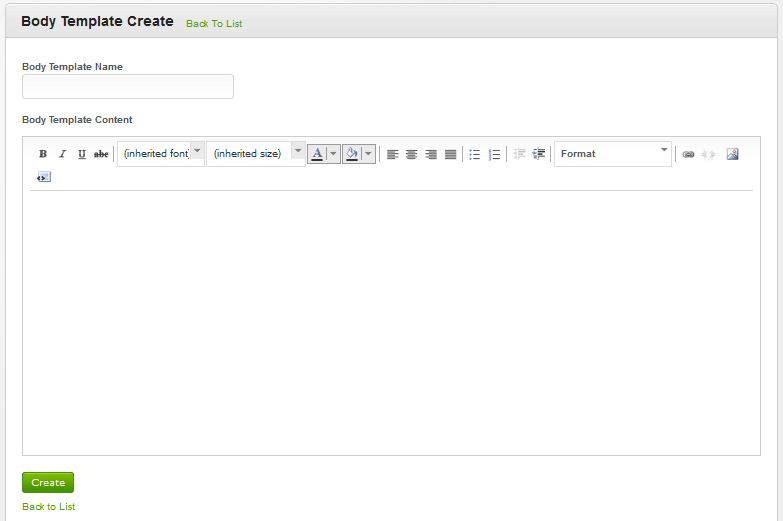Apply the background fill color
Viewport: 783px width, 521px height.
[352, 154]
